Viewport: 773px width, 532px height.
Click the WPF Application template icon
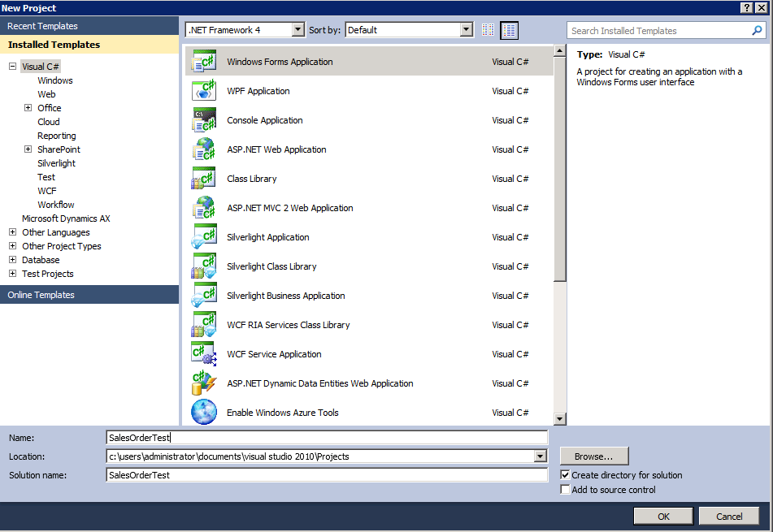point(203,91)
